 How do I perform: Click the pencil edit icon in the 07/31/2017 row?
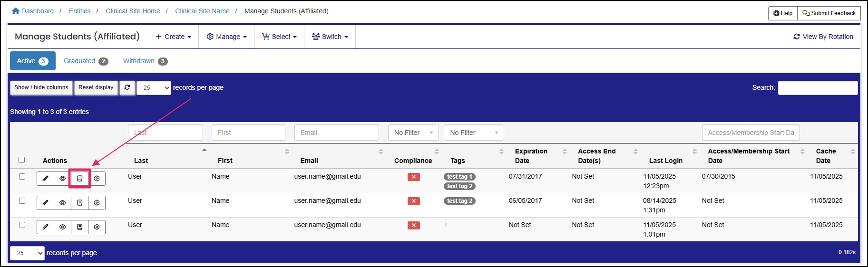pos(46,179)
